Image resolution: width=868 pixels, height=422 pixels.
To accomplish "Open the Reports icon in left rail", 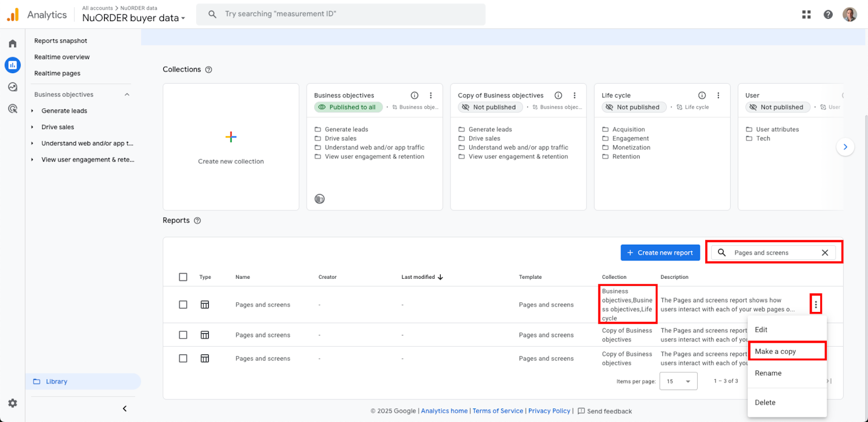I will pos(12,65).
